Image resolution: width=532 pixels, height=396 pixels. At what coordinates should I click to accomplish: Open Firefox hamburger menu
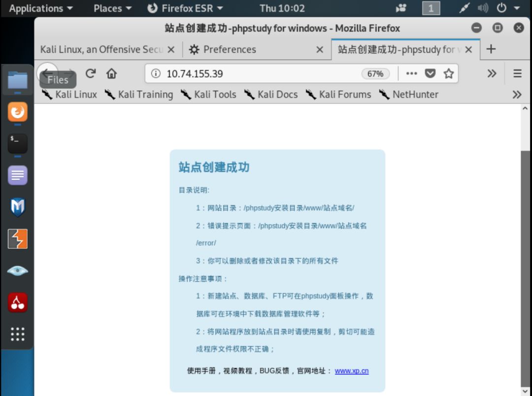(517, 73)
